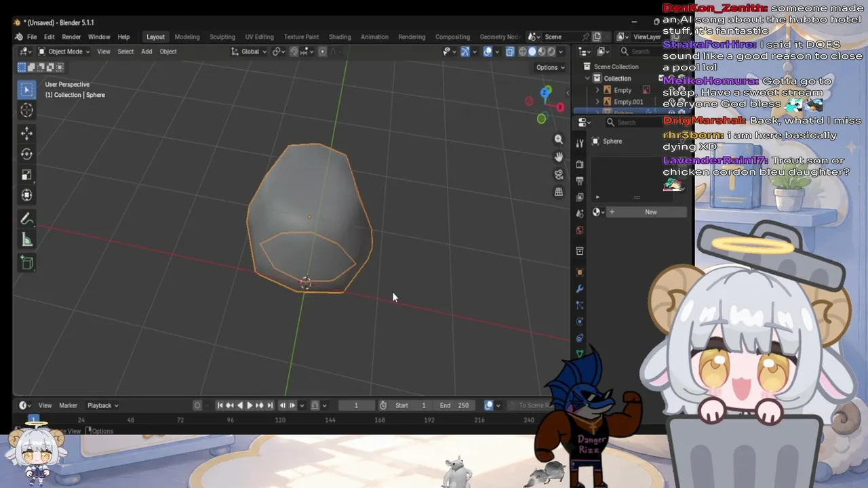Switch to UV Editing workspace tab
The image size is (868, 488).
259,37
